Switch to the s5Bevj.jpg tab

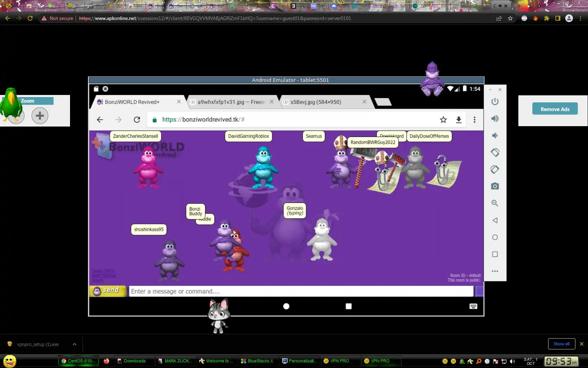click(x=316, y=102)
